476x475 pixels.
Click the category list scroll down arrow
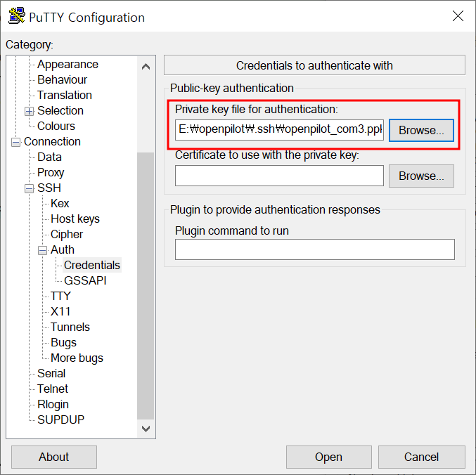pos(146,429)
